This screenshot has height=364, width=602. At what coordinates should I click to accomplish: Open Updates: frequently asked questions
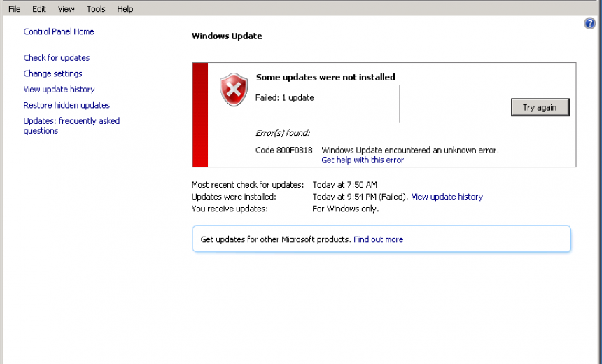[71, 125]
